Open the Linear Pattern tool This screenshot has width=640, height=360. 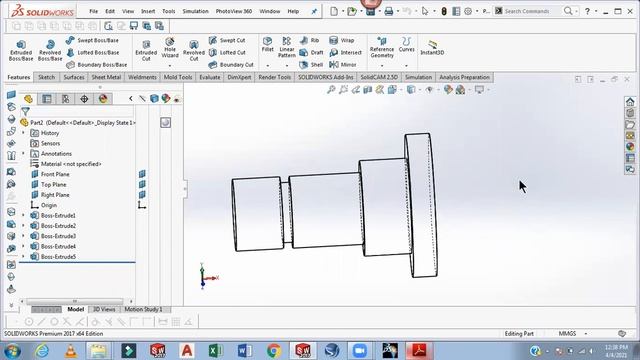[x=287, y=47]
